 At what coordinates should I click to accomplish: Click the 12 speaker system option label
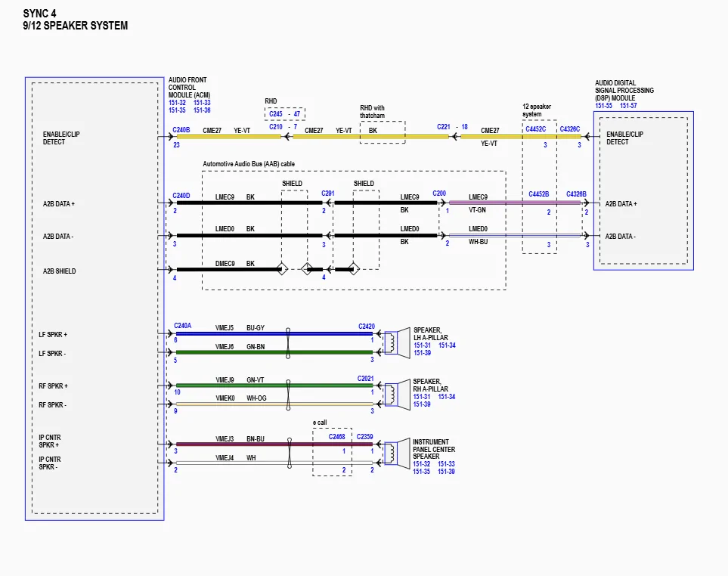[537, 110]
